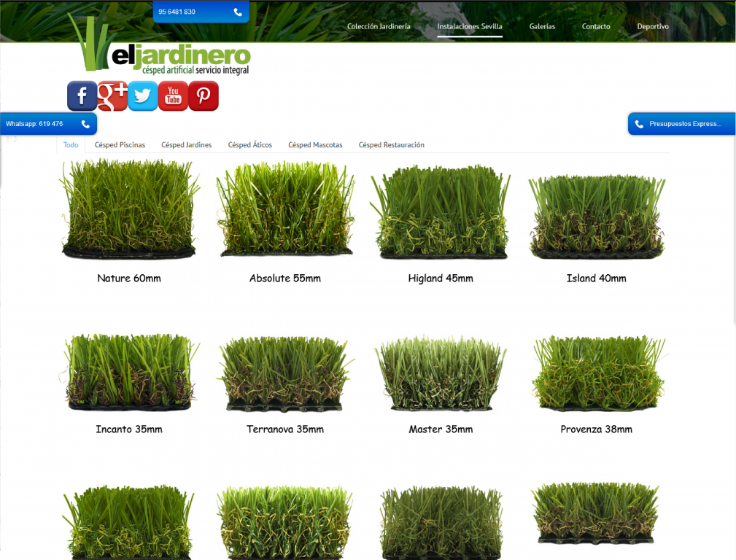The height and width of the screenshot is (560, 736).
Task: Go to Instalaciones Sevilla menu item
Action: click(x=470, y=26)
